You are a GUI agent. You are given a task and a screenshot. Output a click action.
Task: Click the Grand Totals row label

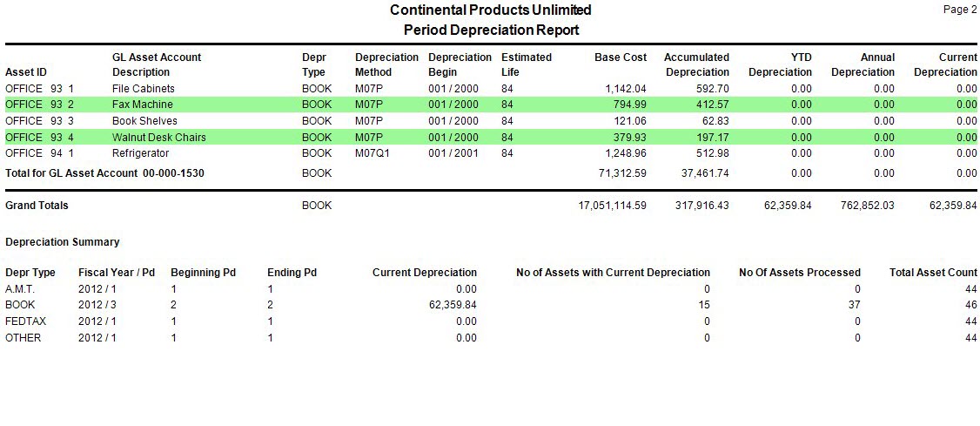(37, 206)
